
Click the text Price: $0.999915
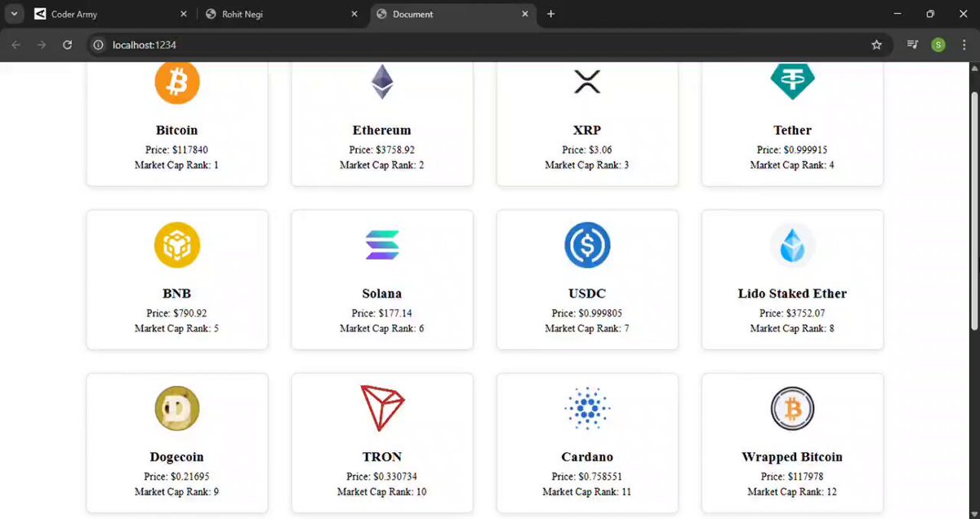coord(792,150)
